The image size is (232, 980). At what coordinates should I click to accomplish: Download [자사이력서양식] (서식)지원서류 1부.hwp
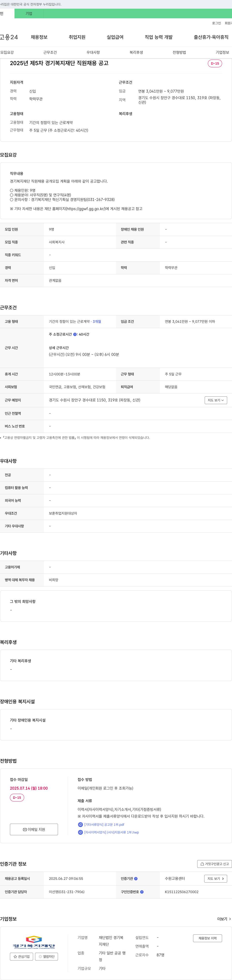tap(111, 832)
